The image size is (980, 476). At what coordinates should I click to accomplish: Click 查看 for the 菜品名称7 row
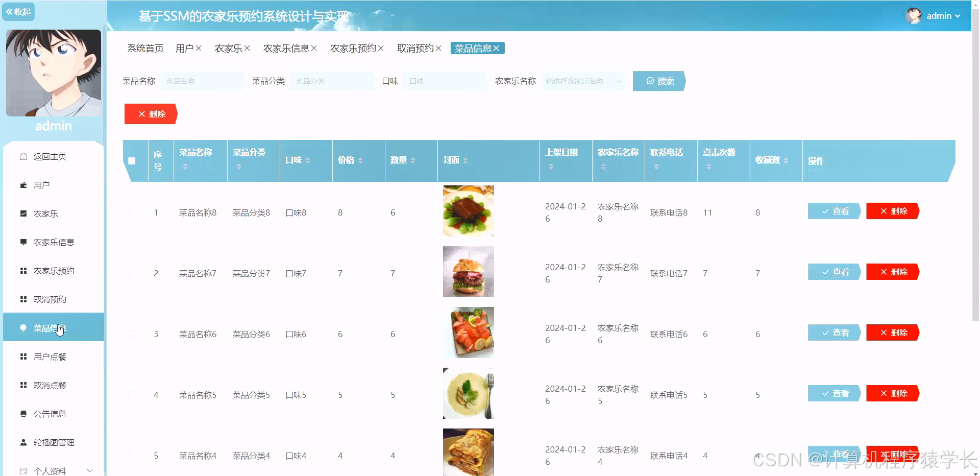tap(834, 272)
